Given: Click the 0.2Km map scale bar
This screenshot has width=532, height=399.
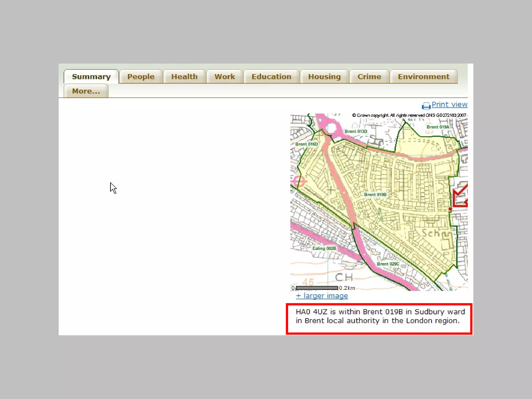Looking at the screenshot, I should click(317, 288).
